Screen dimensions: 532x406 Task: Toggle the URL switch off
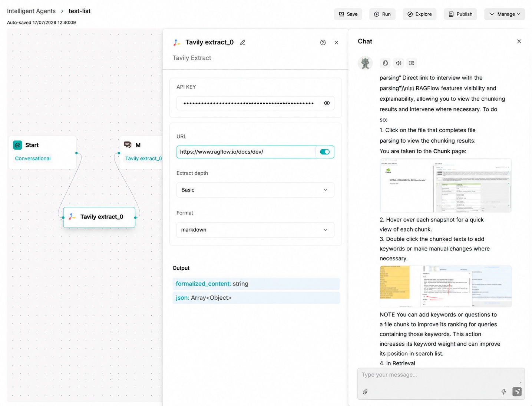pos(325,152)
